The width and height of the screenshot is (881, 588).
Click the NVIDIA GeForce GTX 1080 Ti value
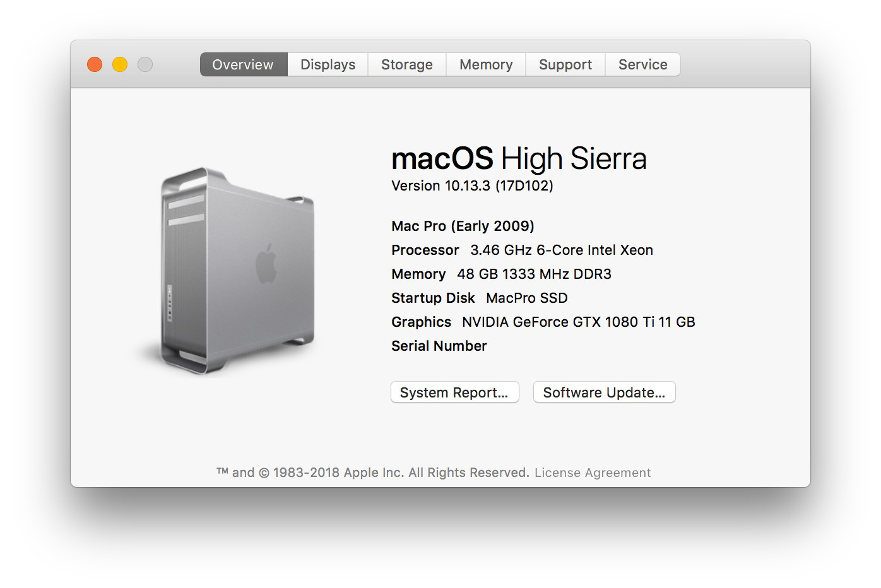[x=578, y=322]
